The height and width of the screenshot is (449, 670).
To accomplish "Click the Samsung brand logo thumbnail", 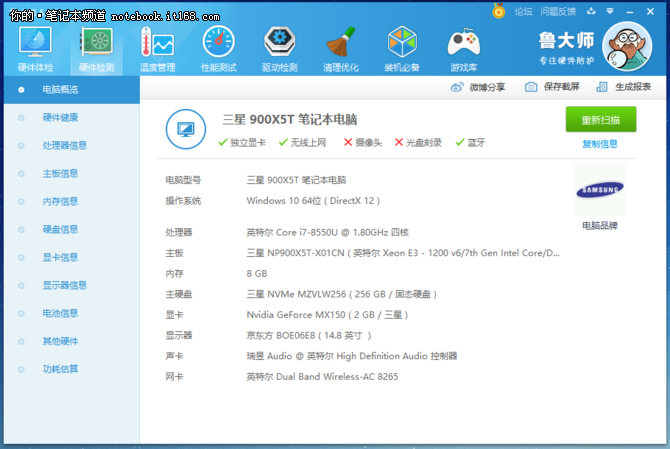I will tap(600, 189).
